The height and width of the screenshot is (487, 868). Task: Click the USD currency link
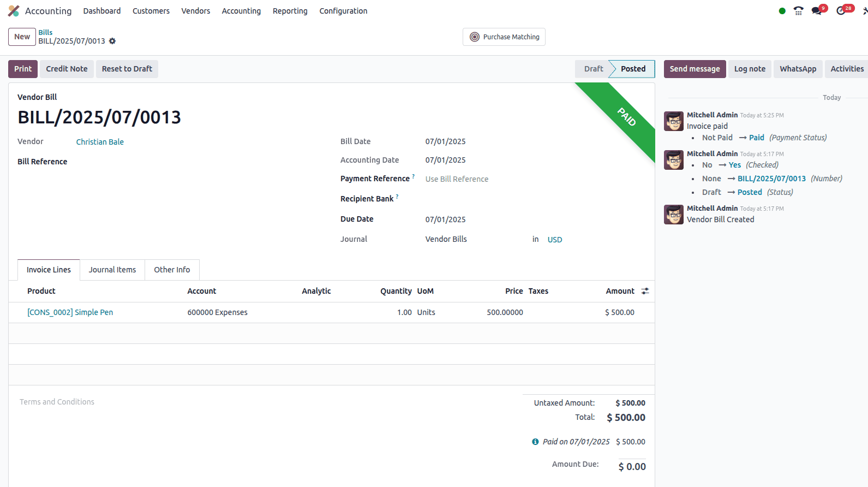coord(555,240)
